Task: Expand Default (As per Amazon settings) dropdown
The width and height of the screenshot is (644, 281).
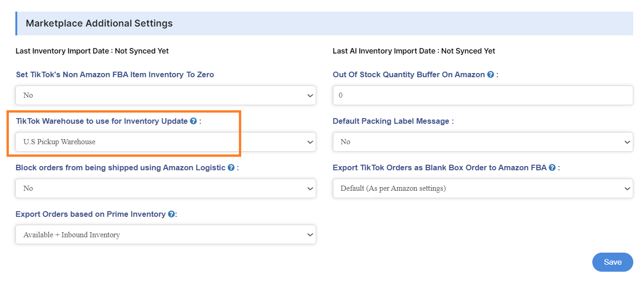Action: pos(482,188)
